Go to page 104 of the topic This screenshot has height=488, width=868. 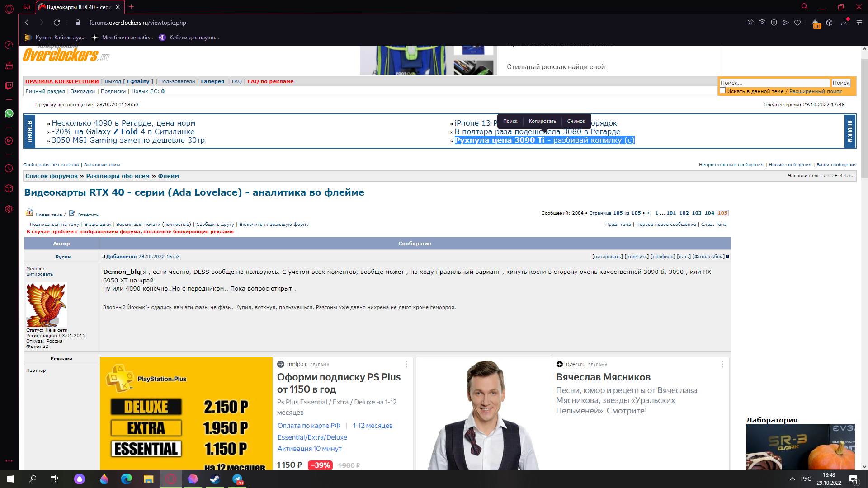709,213
